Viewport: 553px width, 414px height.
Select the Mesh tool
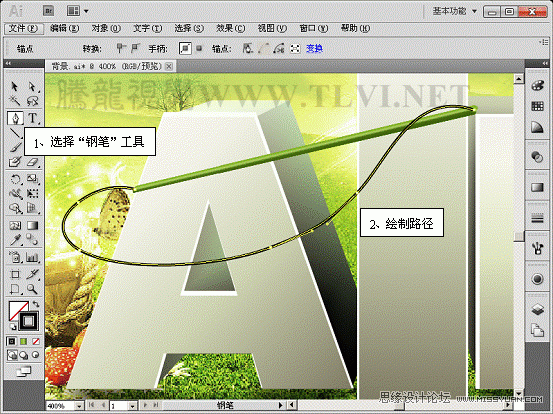[14, 225]
